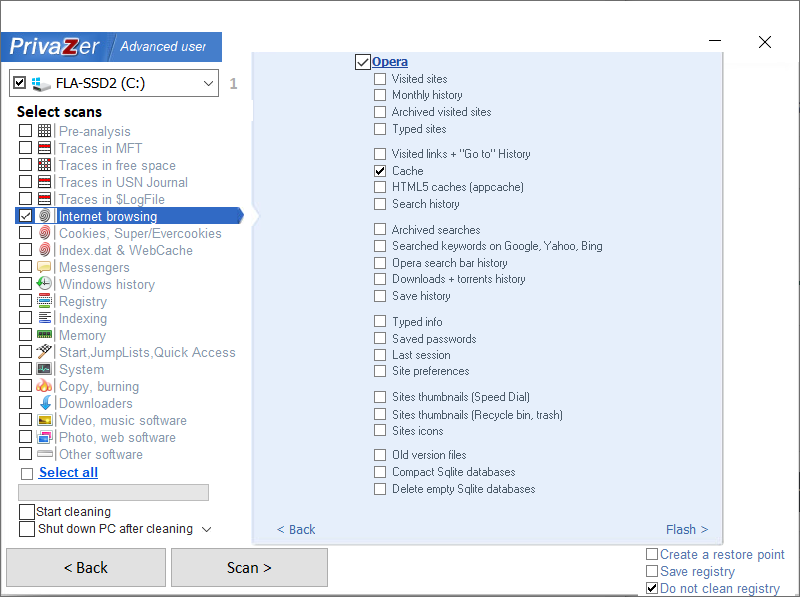This screenshot has height=597, width=800.
Task: Click the large < Back button
Action: click(86, 567)
